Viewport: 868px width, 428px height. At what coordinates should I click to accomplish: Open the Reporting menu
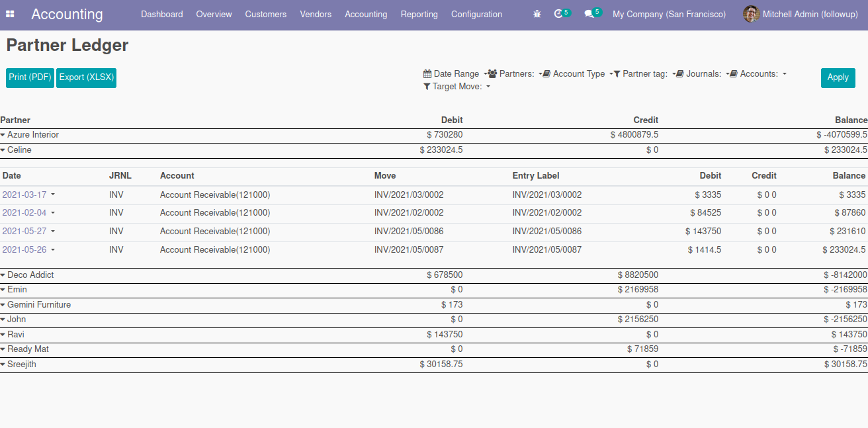[419, 14]
